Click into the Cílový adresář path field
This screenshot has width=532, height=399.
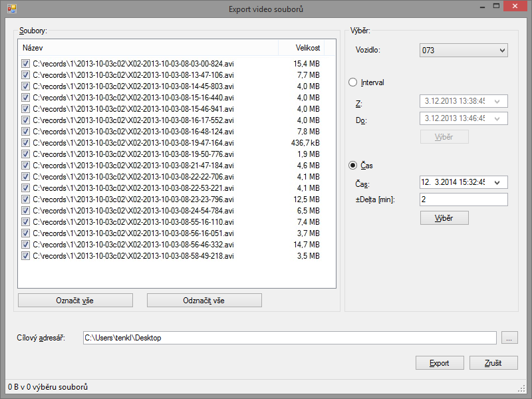tap(290, 338)
